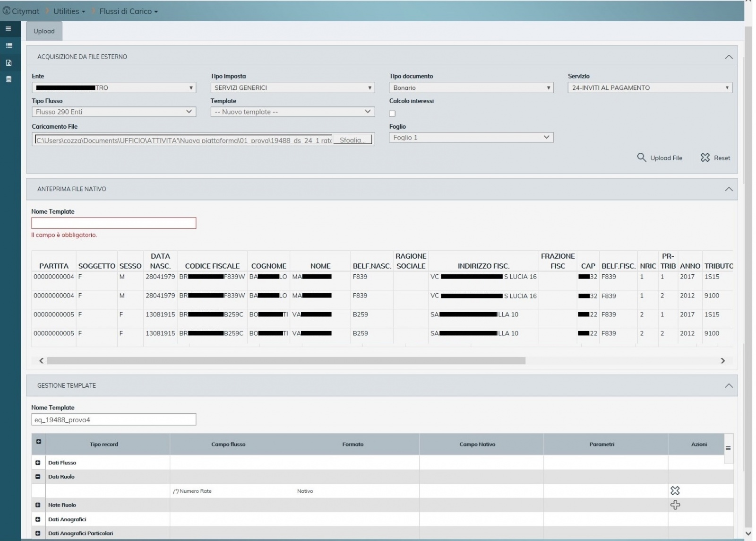Open the Tipo imposta dropdown
The image size is (756, 541).
point(292,88)
